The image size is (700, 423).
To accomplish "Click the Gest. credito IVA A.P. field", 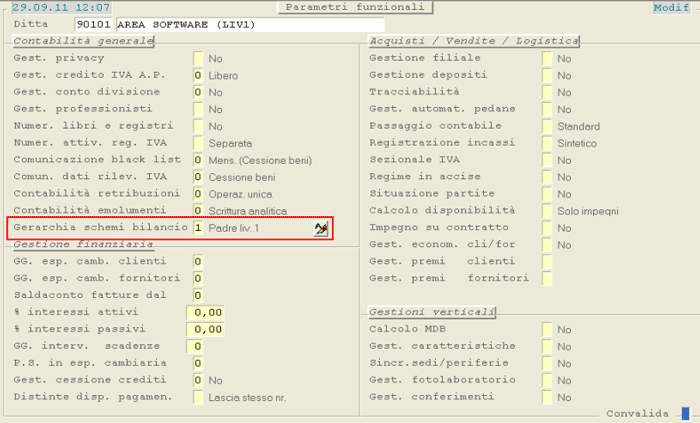I will tap(199, 76).
